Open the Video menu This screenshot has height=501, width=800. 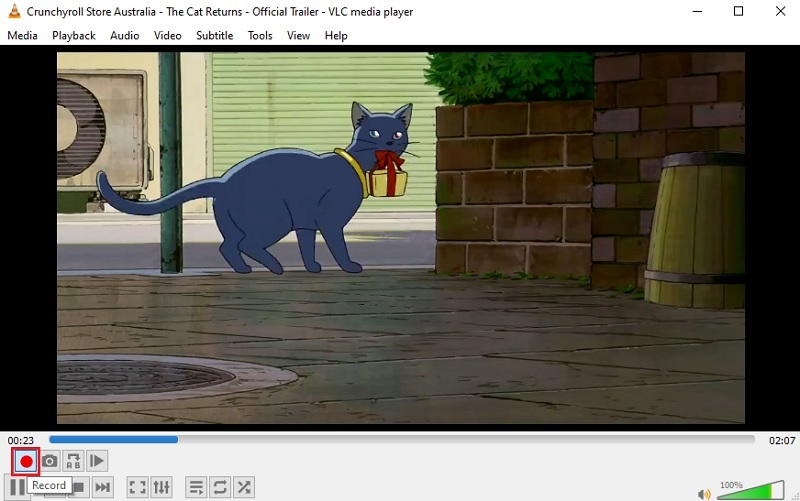[168, 36]
